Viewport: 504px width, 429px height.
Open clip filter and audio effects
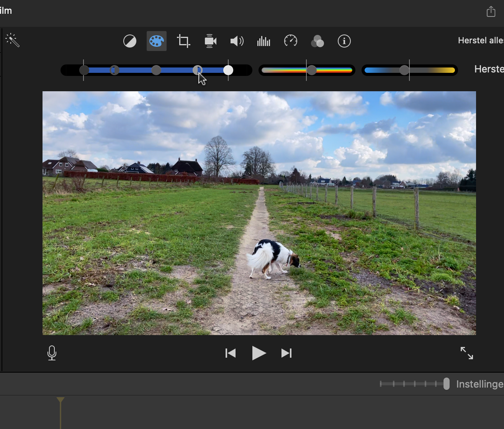(317, 41)
